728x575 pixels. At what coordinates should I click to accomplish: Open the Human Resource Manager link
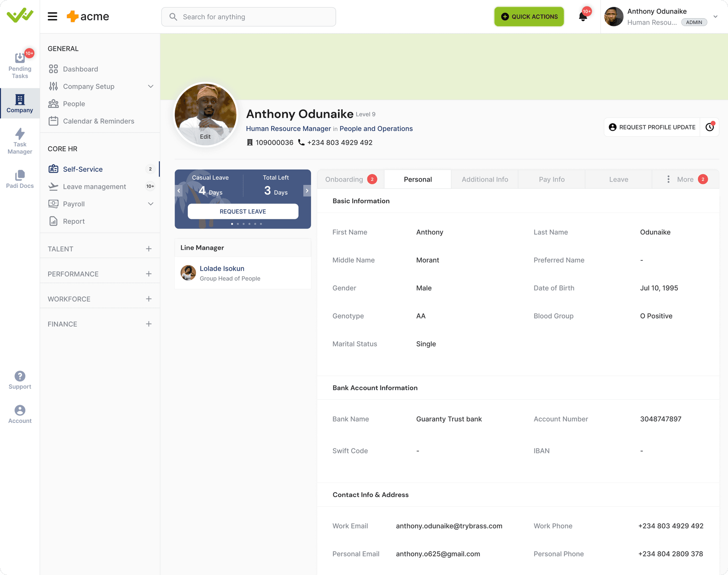coord(288,128)
